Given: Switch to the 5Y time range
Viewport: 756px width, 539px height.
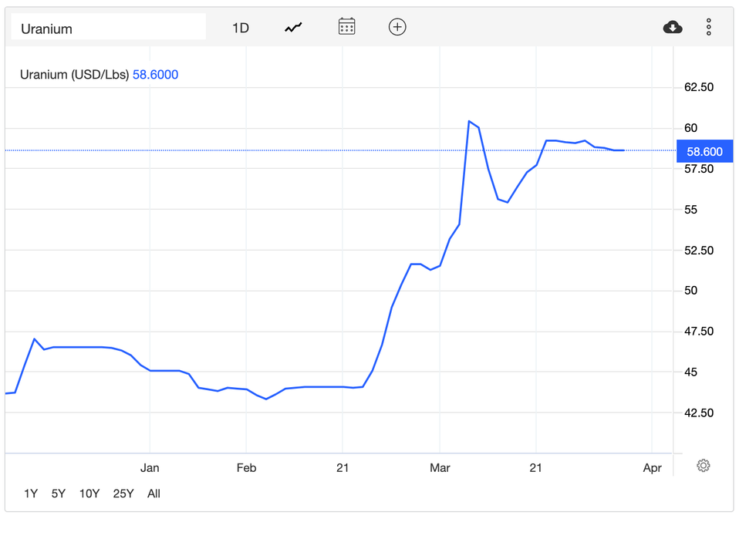Looking at the screenshot, I should (x=59, y=494).
